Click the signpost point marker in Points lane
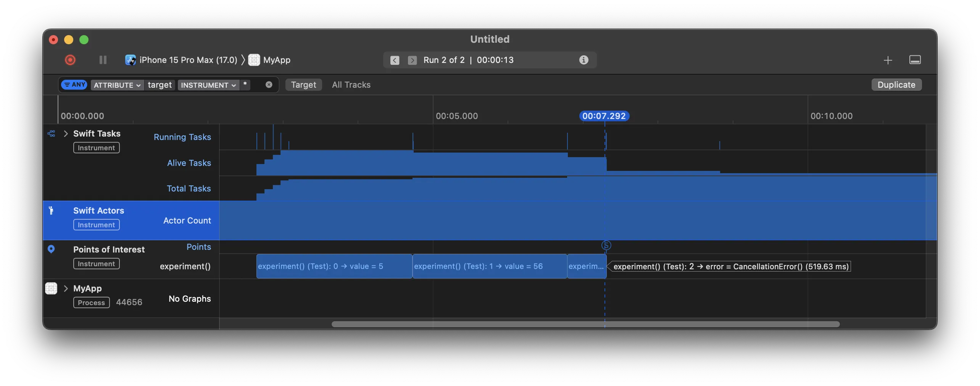Viewport: 980px width, 386px height. pyautogui.click(x=606, y=246)
